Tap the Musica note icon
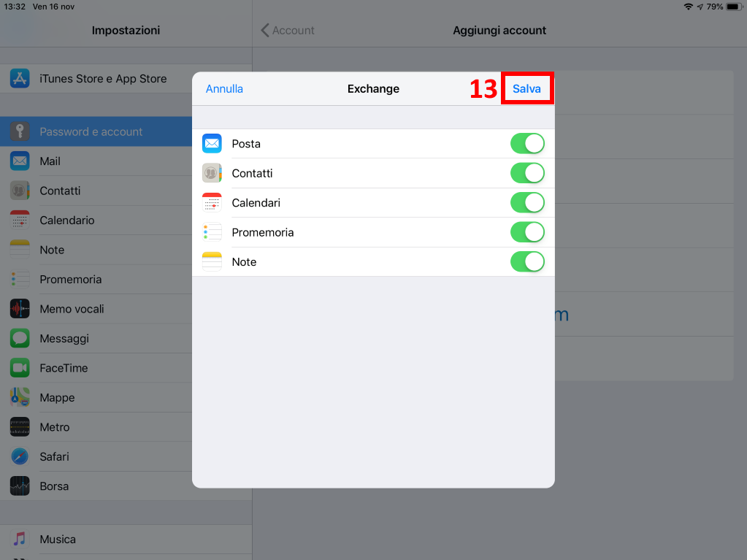 point(20,539)
